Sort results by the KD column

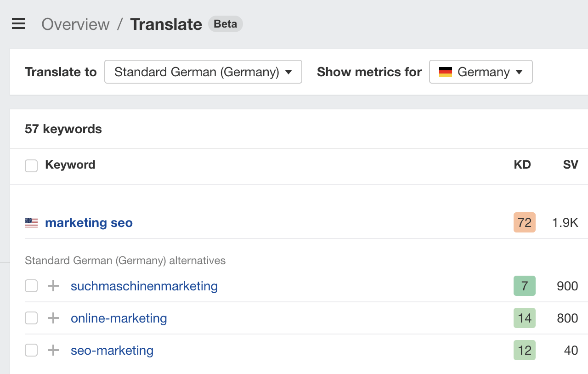click(522, 164)
